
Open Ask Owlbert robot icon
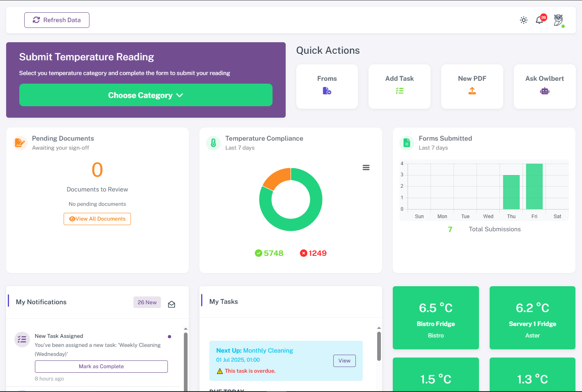[544, 91]
